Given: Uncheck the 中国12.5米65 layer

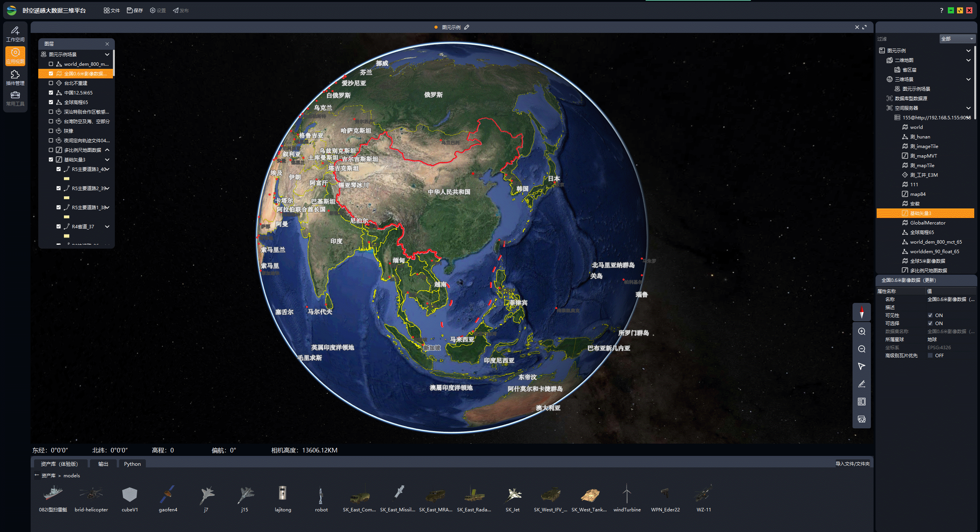Looking at the screenshot, I should (51, 92).
